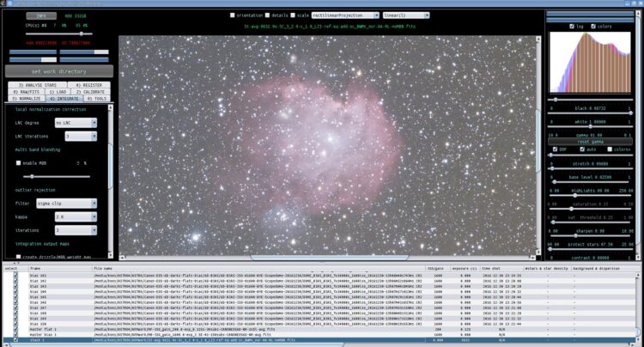Open the LNC degree dropdown

coord(76,123)
